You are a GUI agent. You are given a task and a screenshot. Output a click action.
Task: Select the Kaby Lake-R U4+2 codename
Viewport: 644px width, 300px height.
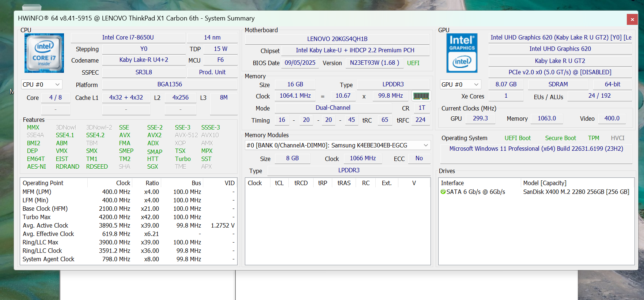click(x=144, y=60)
